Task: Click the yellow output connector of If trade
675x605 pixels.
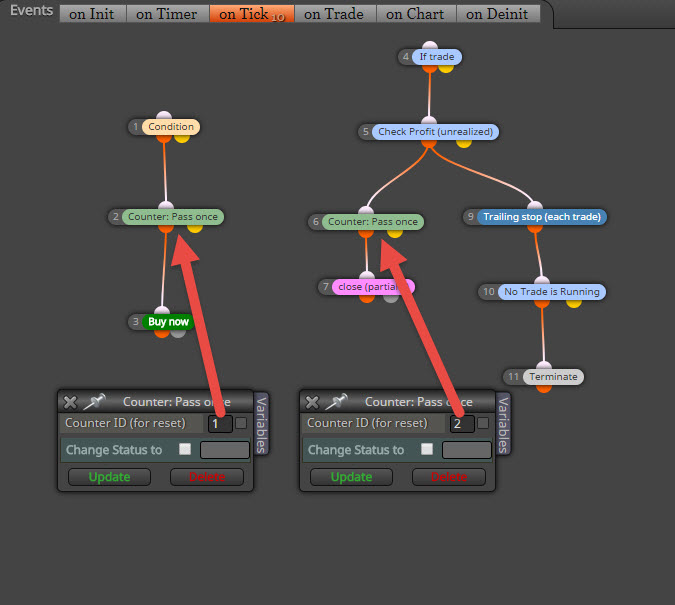Action: [446, 68]
